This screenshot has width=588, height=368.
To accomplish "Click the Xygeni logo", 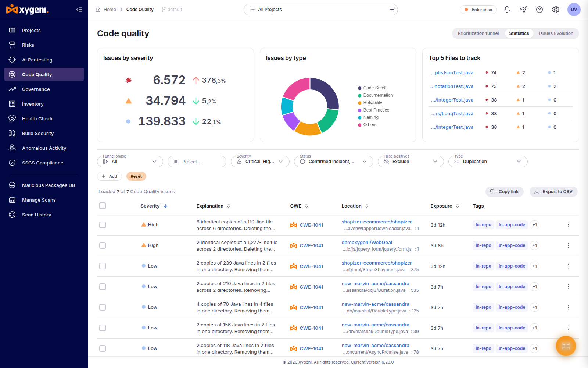I will click(27, 10).
